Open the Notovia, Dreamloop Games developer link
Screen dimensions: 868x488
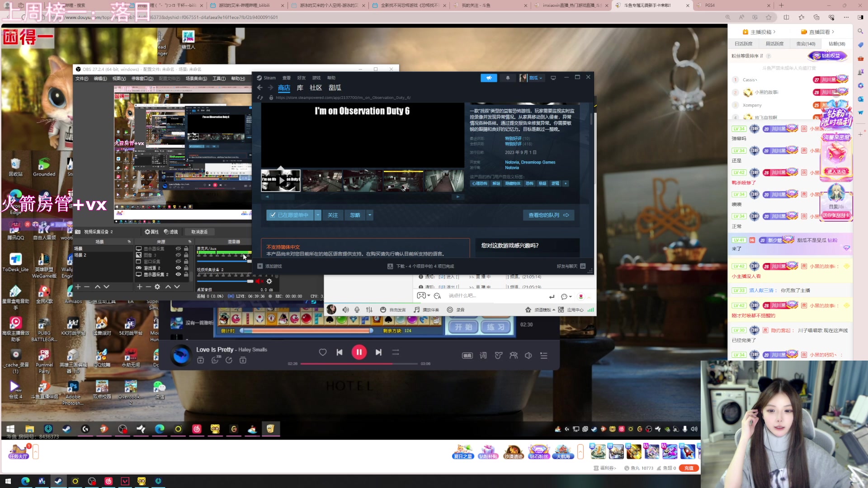pyautogui.click(x=530, y=162)
